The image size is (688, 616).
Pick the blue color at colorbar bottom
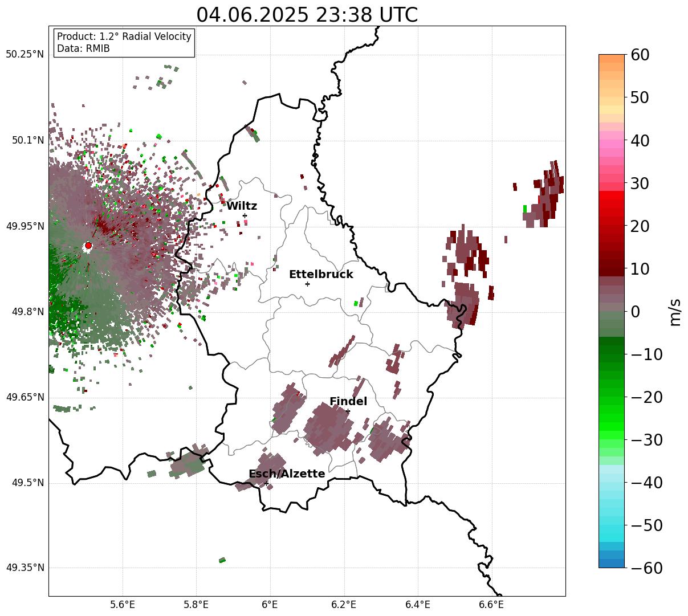612,563
